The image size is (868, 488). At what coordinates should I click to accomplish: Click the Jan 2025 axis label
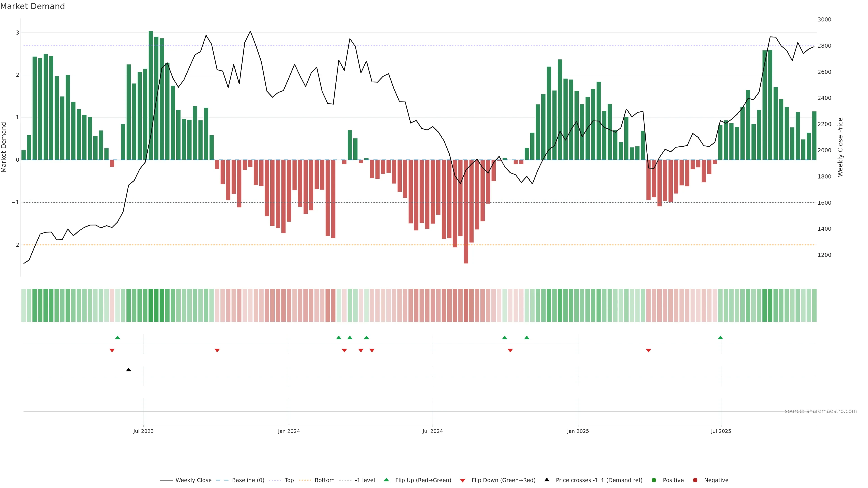(x=578, y=431)
